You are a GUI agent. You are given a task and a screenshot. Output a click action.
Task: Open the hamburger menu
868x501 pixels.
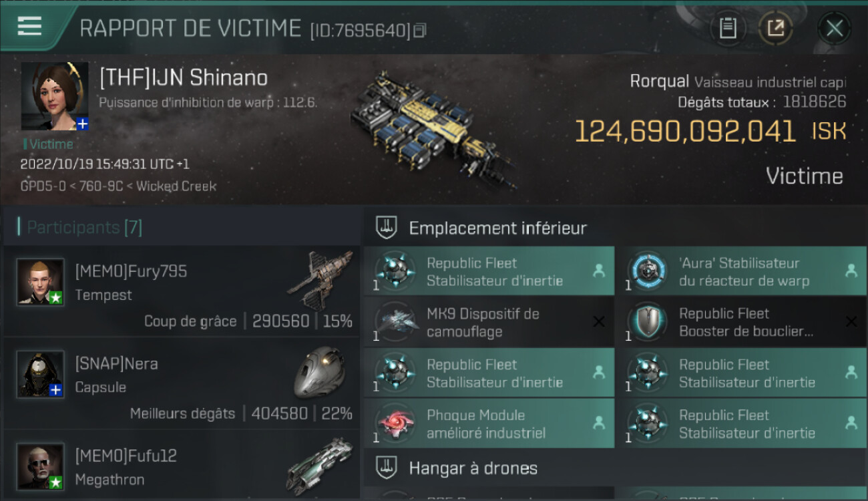(x=29, y=27)
